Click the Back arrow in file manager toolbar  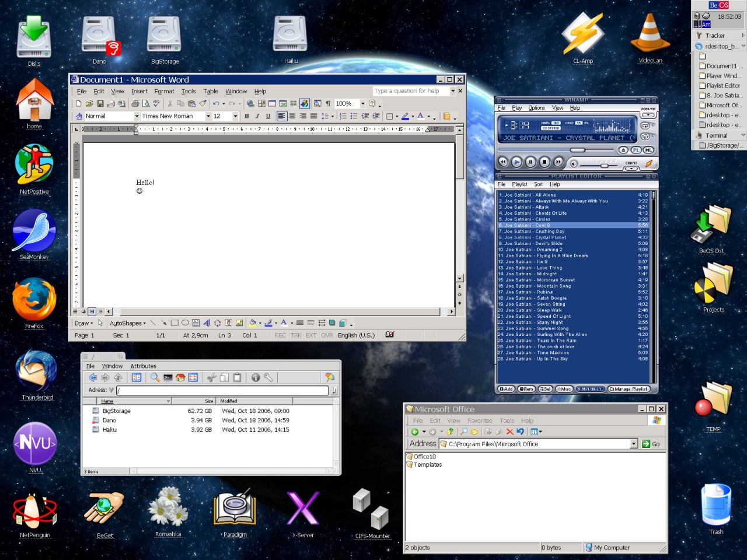point(93,378)
